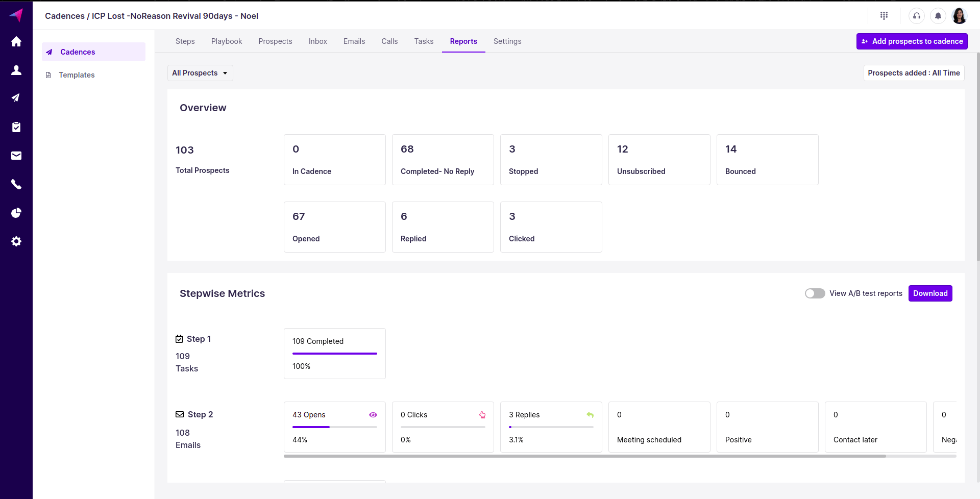Open the settings gear icon in sidebar
Viewport: 980px width, 499px height.
click(16, 241)
